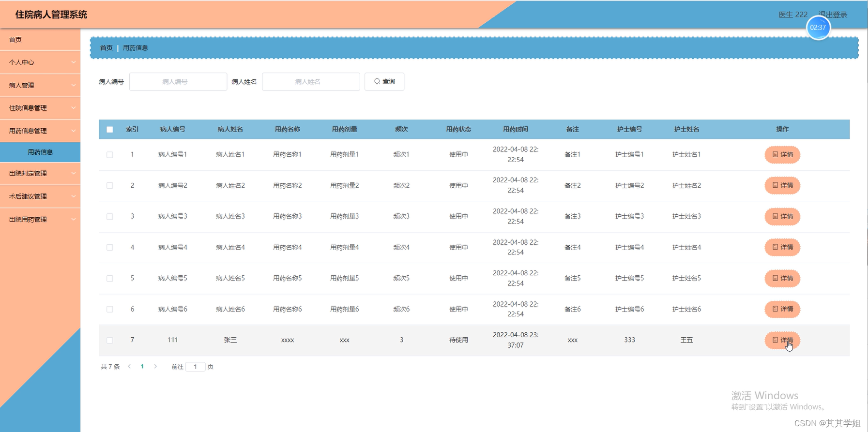
Task: Click the 频次 column header
Action: tap(401, 129)
